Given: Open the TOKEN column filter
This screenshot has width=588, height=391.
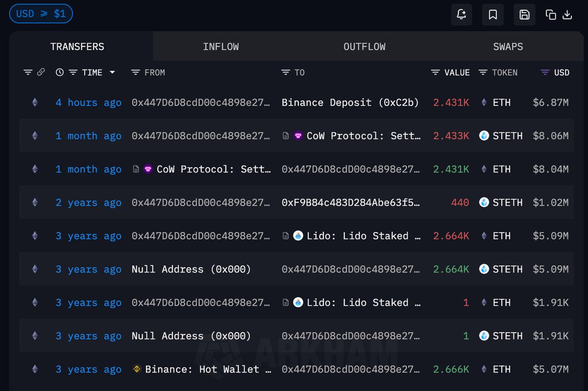Looking at the screenshot, I should [x=483, y=73].
